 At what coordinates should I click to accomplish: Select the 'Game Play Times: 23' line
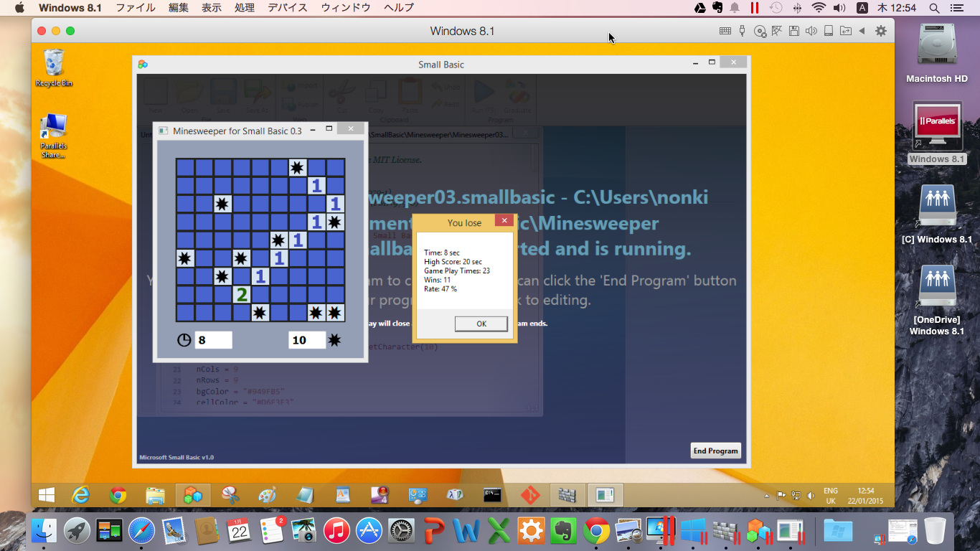coord(457,271)
